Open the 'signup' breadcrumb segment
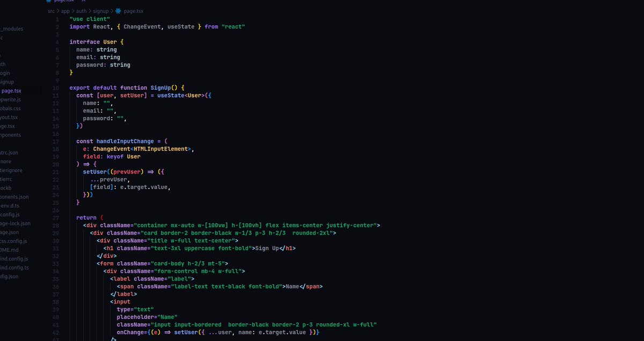Viewport: 644px width, 341px height. pos(100,11)
